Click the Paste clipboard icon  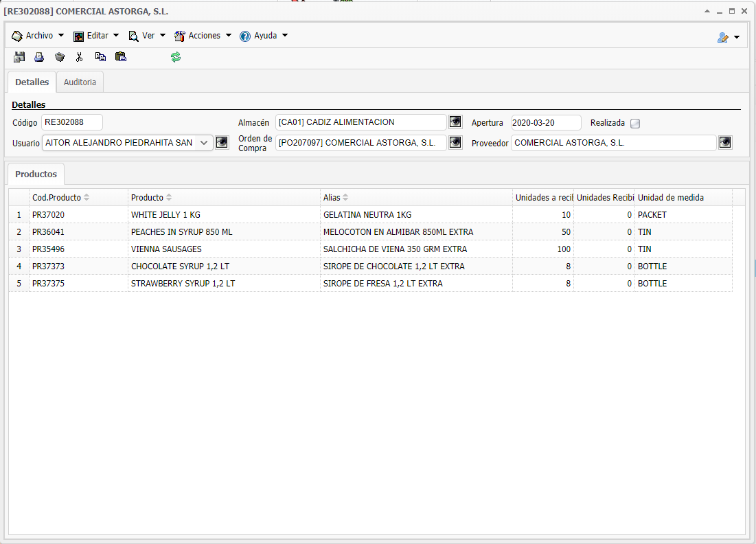click(121, 57)
